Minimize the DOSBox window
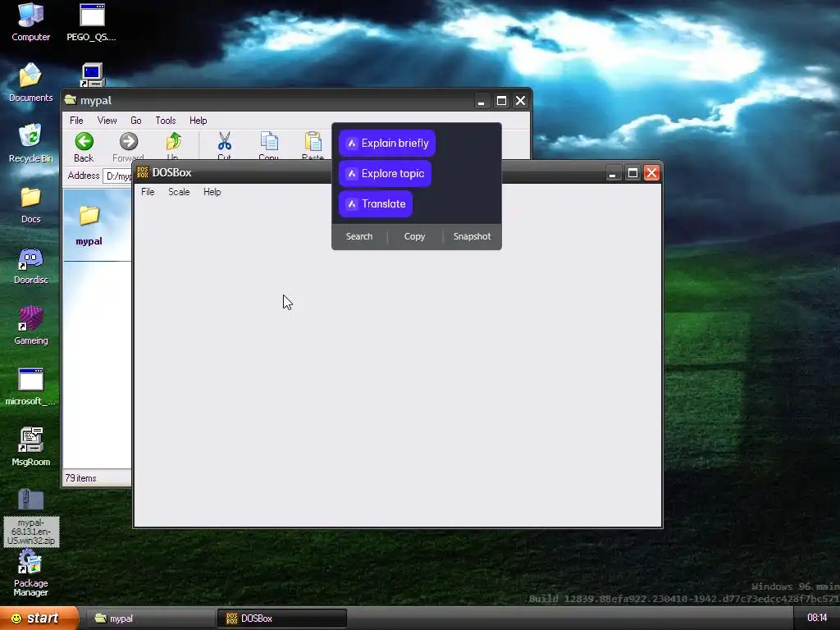840x630 pixels. pos(613,173)
